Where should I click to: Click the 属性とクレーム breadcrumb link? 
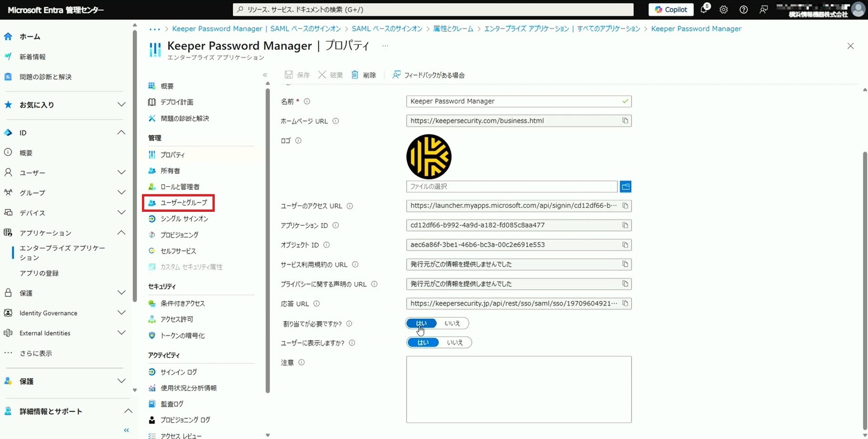tap(453, 29)
